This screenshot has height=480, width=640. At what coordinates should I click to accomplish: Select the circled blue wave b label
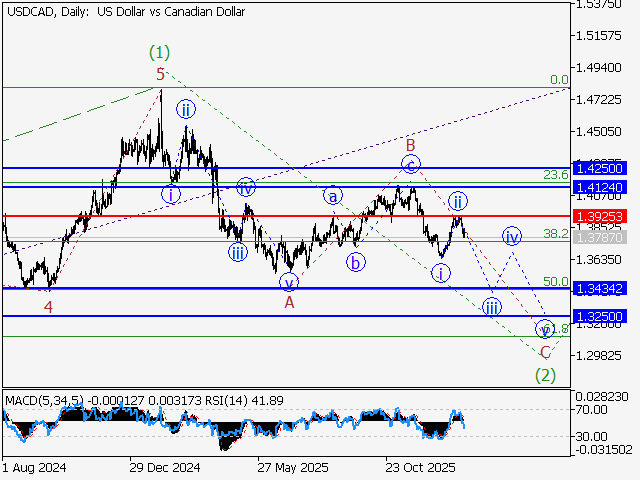click(x=356, y=263)
